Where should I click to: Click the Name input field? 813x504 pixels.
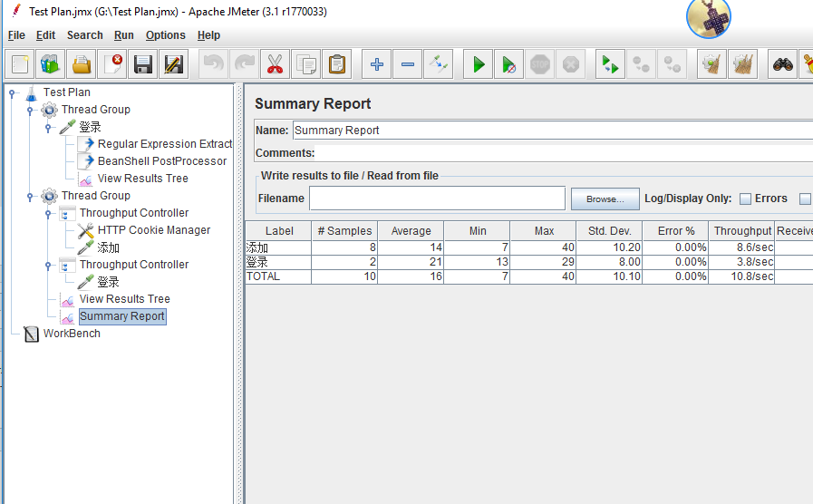[x=553, y=131]
